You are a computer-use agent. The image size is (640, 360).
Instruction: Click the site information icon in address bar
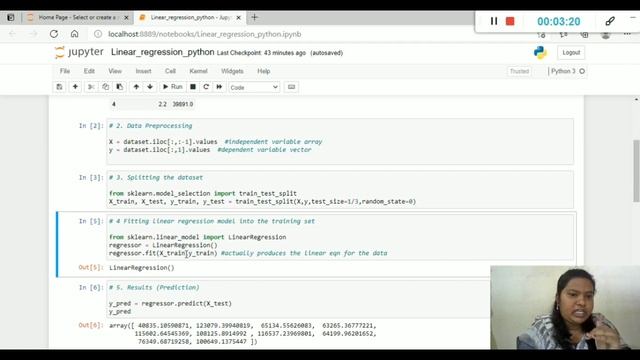[98, 34]
